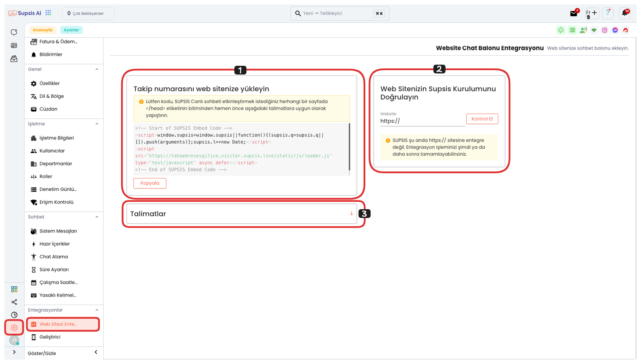Open the Instagram channel icon
This screenshot has height=364, width=641.
click(x=605, y=30)
